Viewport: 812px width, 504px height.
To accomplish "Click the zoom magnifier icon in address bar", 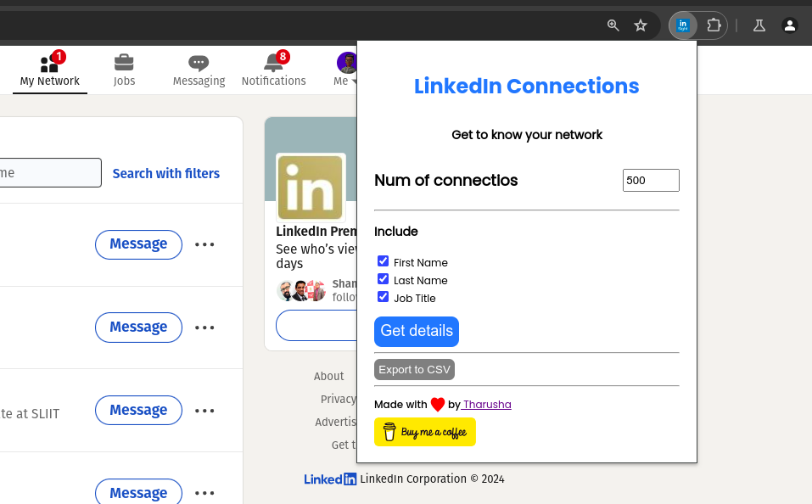I will (x=613, y=25).
